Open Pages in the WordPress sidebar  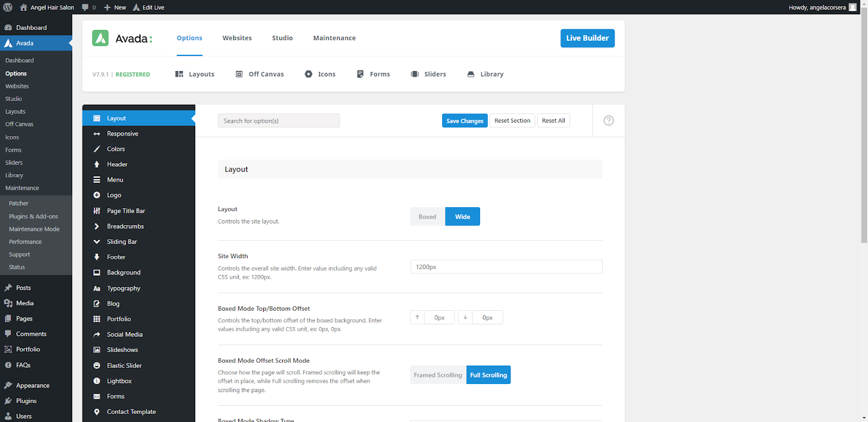(36, 319)
